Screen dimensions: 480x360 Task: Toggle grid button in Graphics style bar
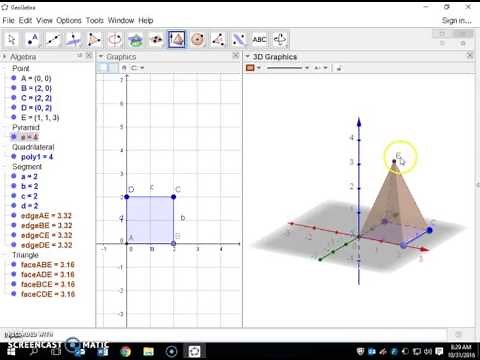pyautogui.click(x=114, y=68)
